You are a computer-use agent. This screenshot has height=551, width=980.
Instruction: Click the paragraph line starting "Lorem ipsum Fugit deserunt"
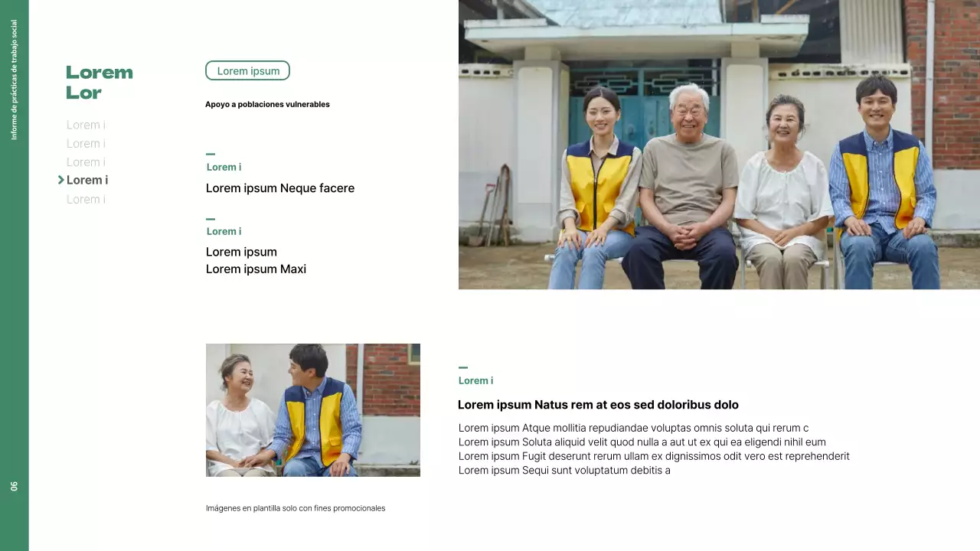[x=653, y=456]
